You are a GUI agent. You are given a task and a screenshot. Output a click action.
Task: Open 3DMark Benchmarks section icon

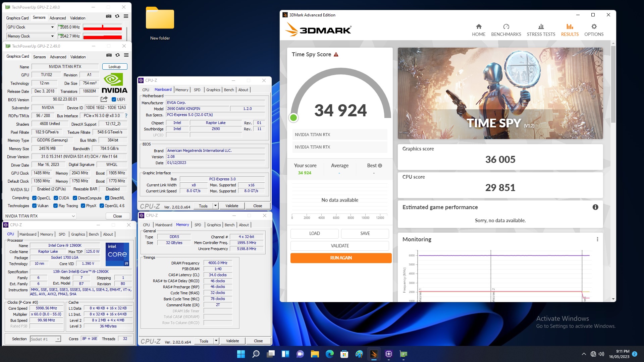506,26
